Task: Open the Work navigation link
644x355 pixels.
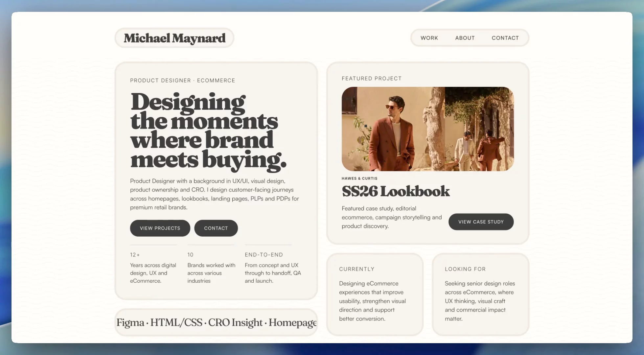Action: 429,38
